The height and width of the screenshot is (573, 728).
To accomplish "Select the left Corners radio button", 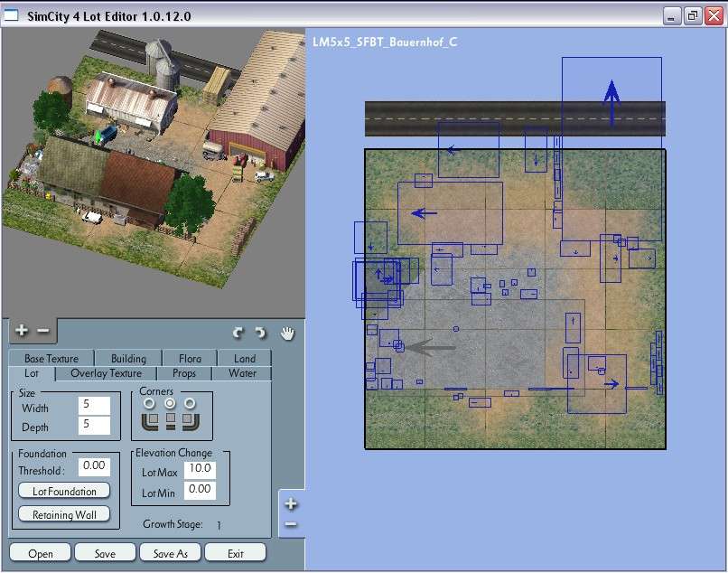I will [x=149, y=403].
